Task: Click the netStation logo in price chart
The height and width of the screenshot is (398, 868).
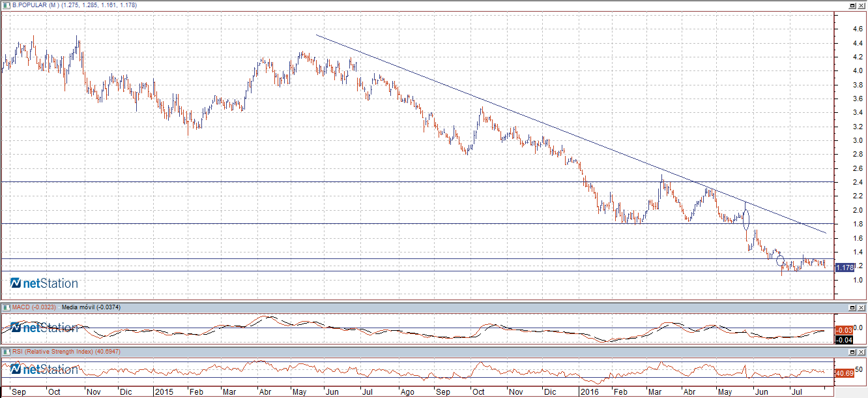Action: point(44,283)
